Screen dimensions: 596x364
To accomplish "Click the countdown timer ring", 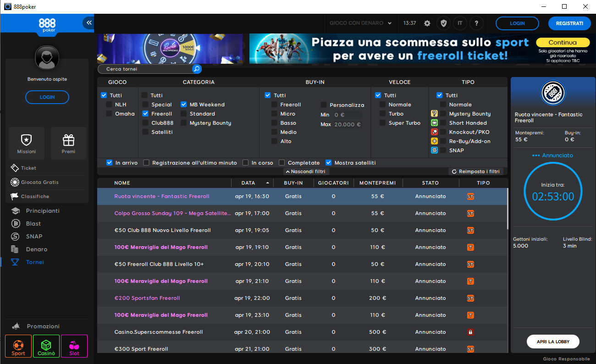I will coord(553,192).
